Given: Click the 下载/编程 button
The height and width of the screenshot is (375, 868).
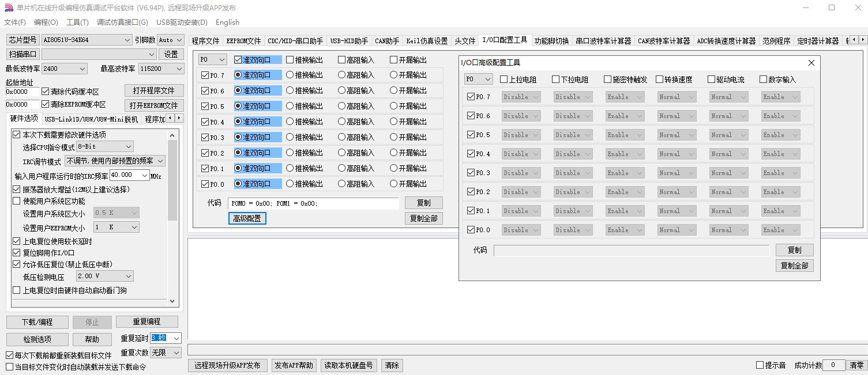Looking at the screenshot, I should 37,322.
